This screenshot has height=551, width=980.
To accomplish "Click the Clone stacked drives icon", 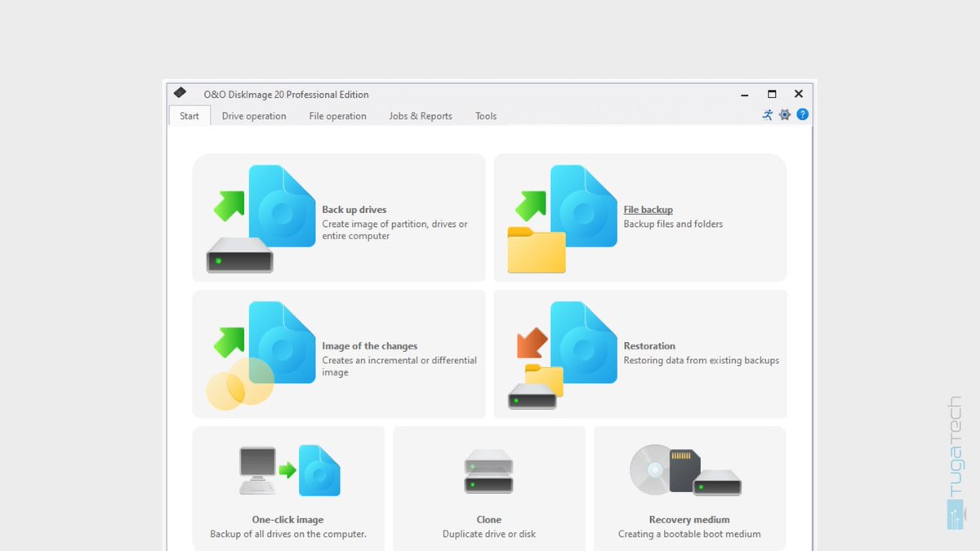I will (489, 471).
